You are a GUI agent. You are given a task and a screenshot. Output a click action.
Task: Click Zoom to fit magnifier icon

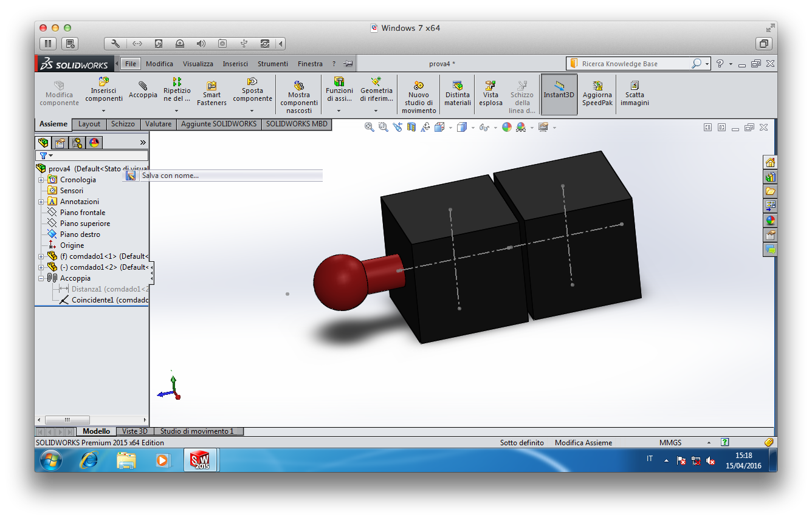(x=369, y=127)
